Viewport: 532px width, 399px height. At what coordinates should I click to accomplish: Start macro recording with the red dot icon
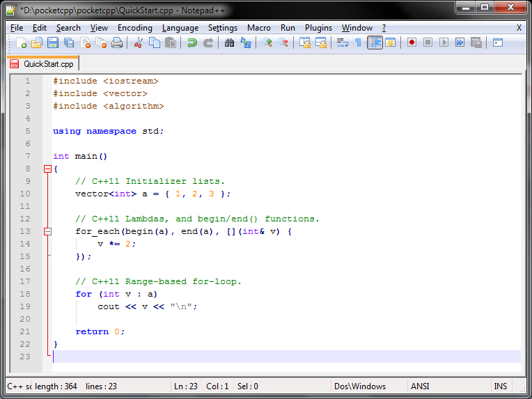(x=412, y=42)
